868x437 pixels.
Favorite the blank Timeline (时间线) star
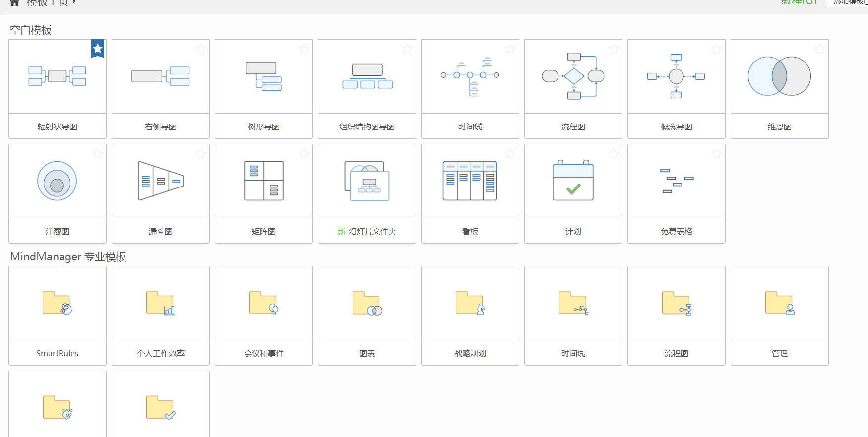pyautogui.click(x=510, y=49)
